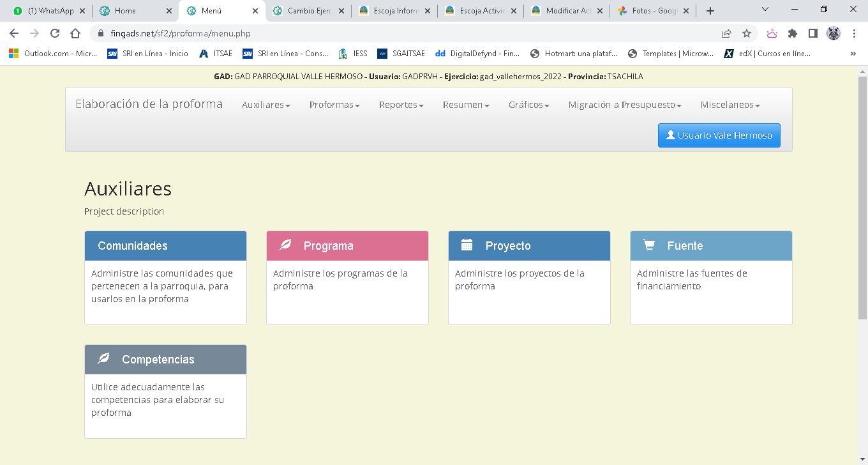
Task: Click the browser reload page icon
Action: click(55, 33)
